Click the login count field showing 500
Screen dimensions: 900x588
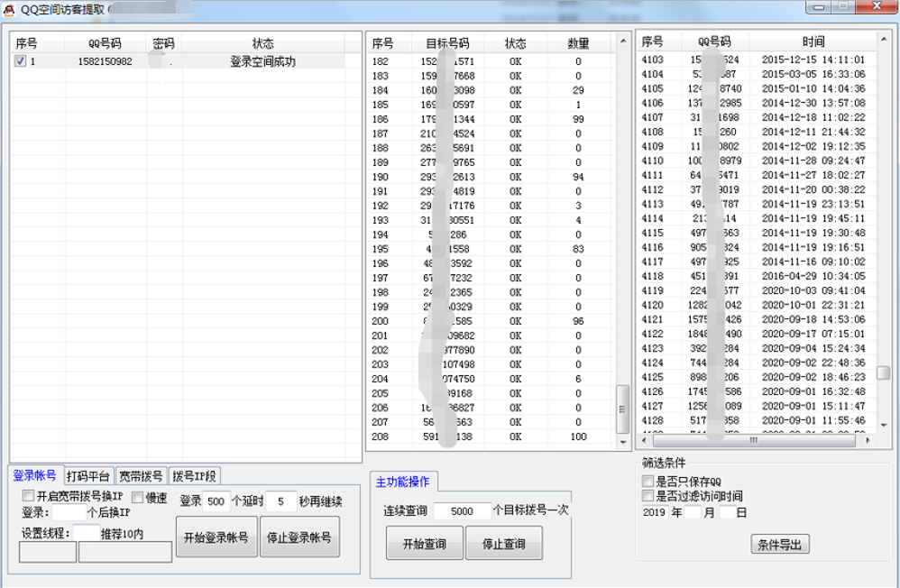tap(216, 501)
